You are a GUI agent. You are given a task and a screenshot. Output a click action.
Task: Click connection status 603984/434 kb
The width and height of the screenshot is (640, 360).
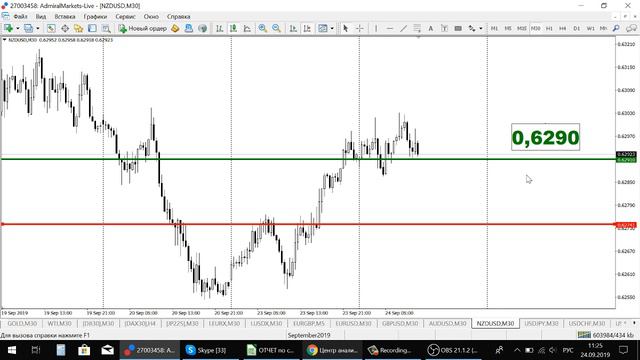(x=607, y=335)
